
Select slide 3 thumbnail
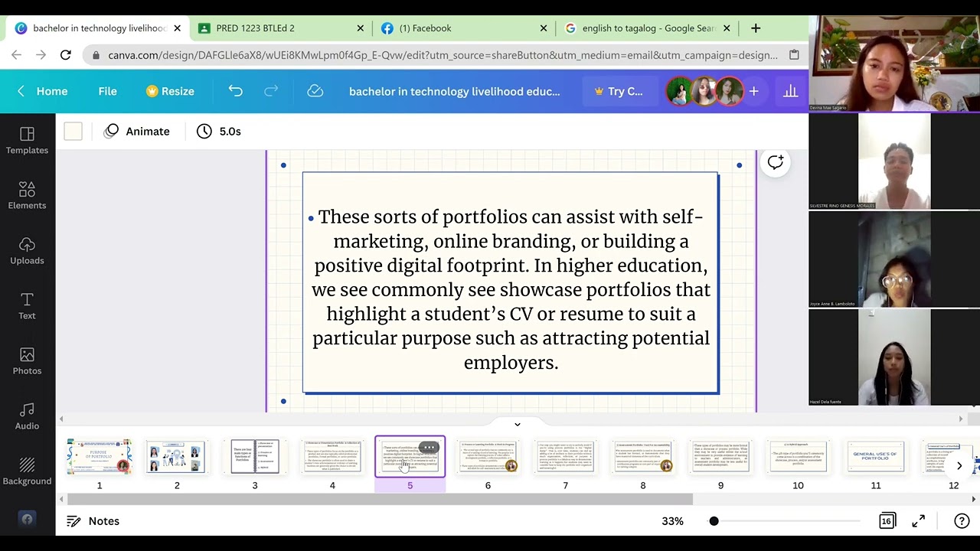[x=255, y=457]
